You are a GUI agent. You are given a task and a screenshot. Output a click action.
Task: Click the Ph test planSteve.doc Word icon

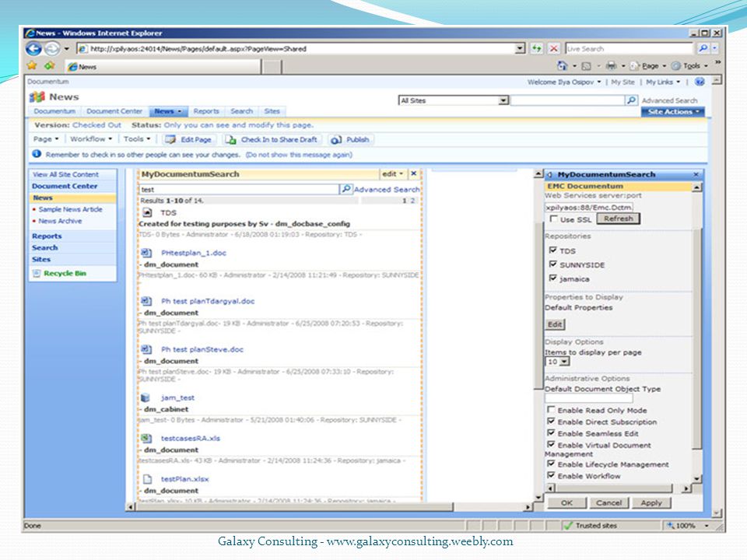[147, 349]
